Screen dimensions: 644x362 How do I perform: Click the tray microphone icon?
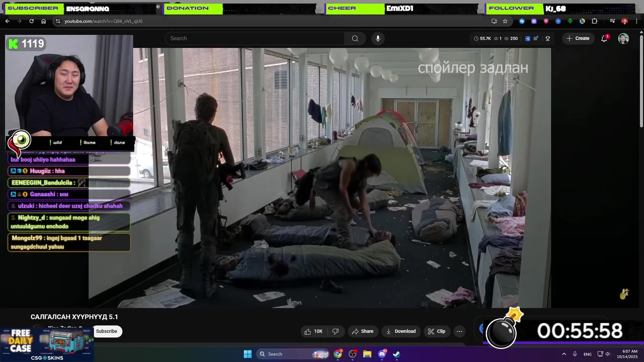click(575, 354)
